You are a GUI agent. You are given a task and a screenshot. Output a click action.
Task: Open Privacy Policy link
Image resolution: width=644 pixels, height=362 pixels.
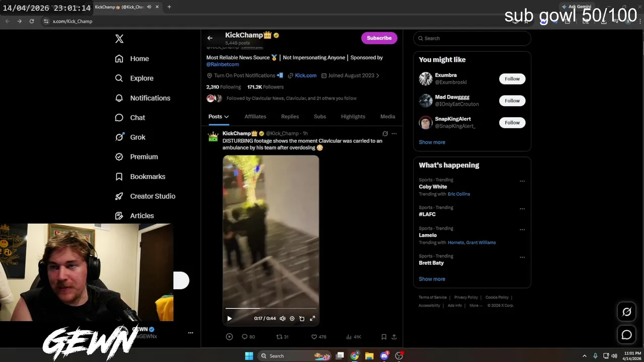click(466, 298)
